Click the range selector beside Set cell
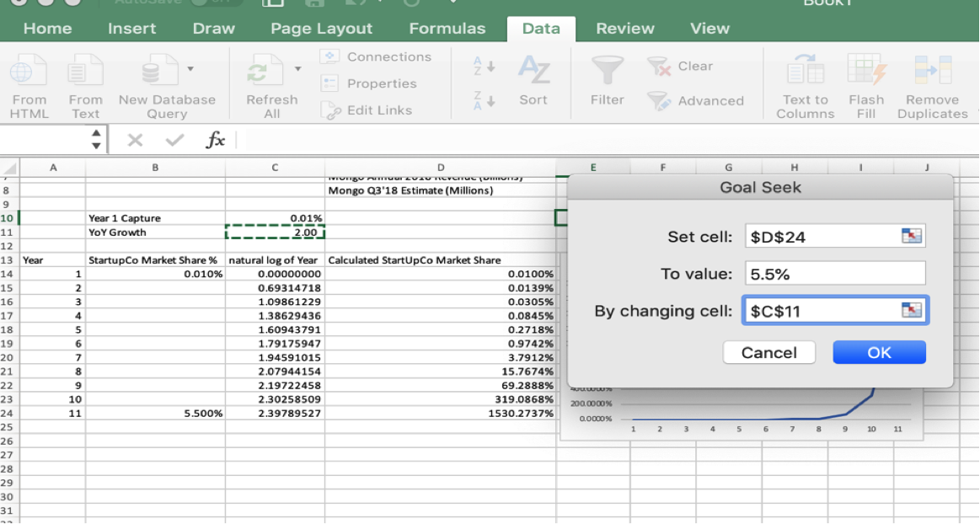 (913, 236)
